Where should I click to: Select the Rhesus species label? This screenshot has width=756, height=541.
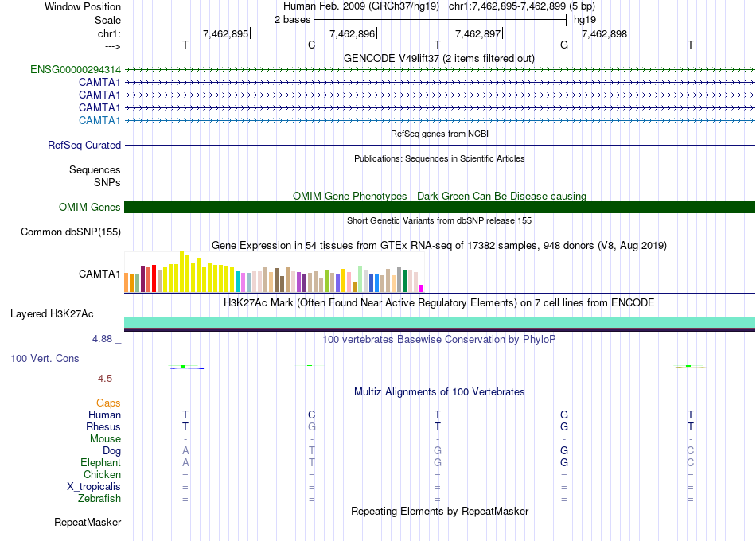point(103,427)
